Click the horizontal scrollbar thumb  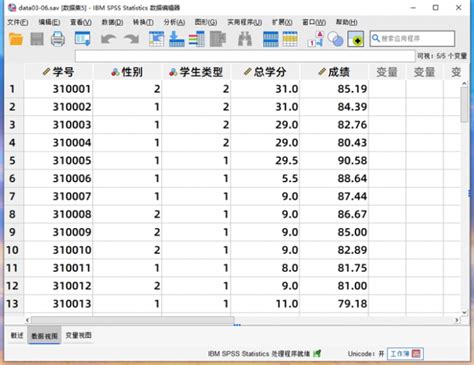tap(133, 320)
